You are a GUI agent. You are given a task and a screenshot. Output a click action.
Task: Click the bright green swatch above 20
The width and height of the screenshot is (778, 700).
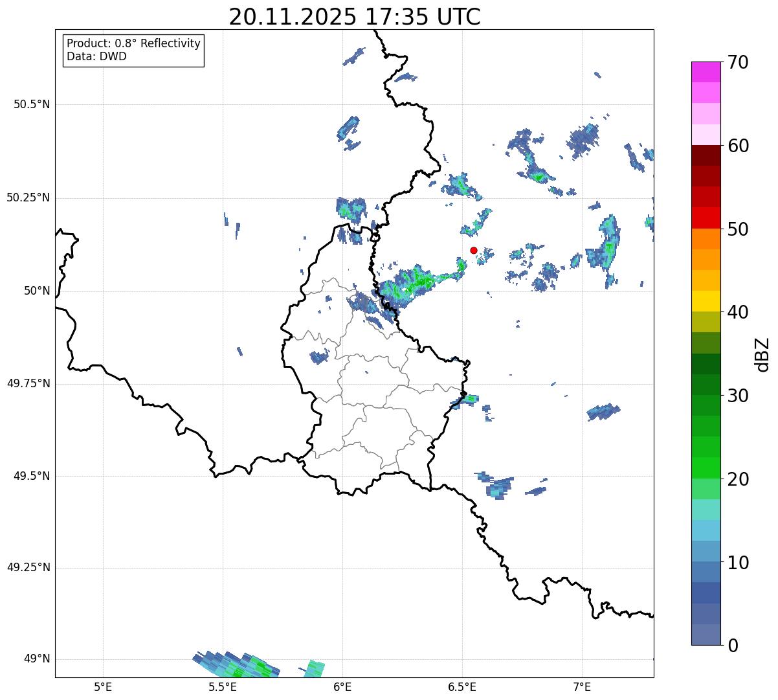point(706,468)
